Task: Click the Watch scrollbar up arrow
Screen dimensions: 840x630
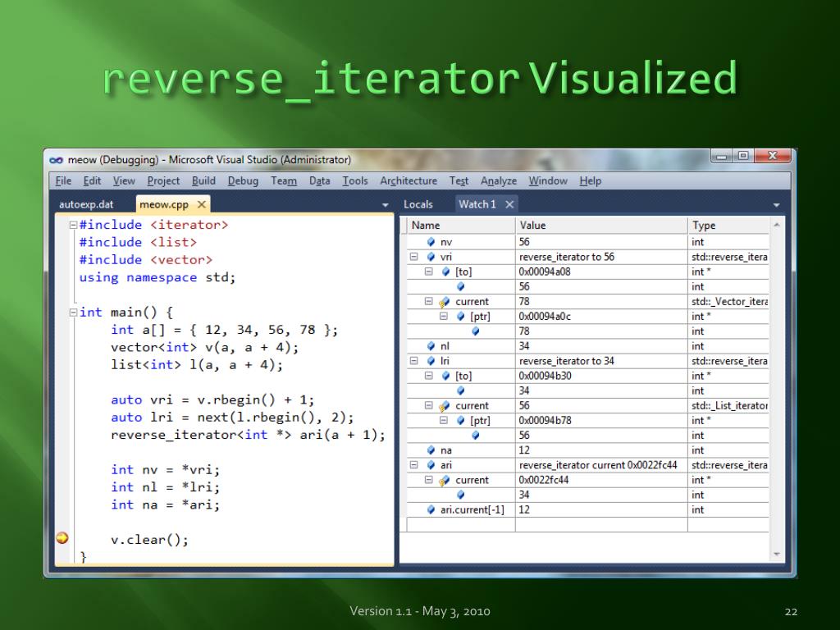Action: point(777,225)
